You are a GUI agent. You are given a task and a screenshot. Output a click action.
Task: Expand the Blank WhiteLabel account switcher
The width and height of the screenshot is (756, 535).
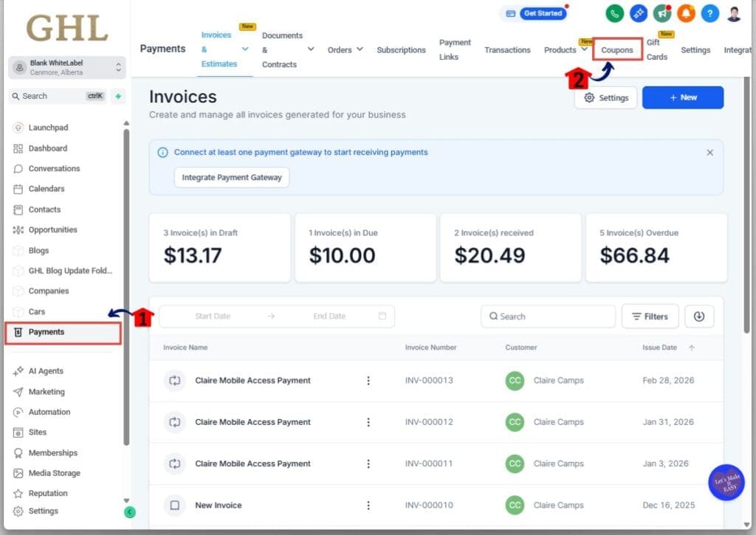click(66, 66)
